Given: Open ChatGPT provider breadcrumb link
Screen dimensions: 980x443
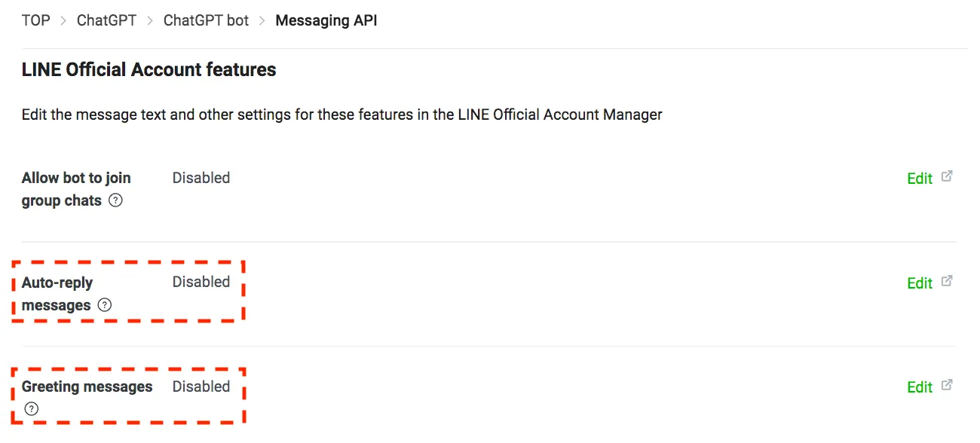Looking at the screenshot, I should click(106, 20).
